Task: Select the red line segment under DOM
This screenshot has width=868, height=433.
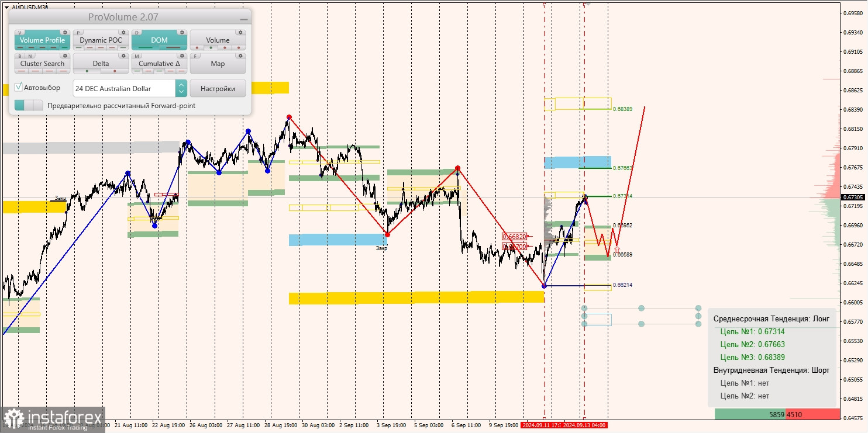Action: click(173, 48)
